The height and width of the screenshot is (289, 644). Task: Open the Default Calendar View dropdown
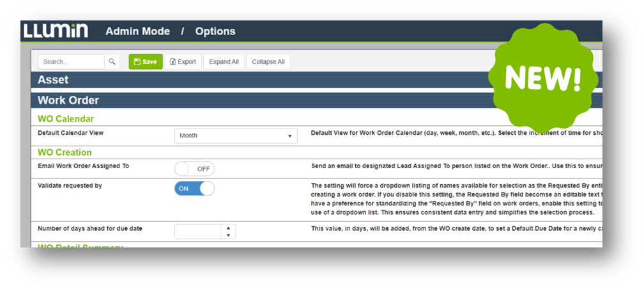click(x=235, y=136)
